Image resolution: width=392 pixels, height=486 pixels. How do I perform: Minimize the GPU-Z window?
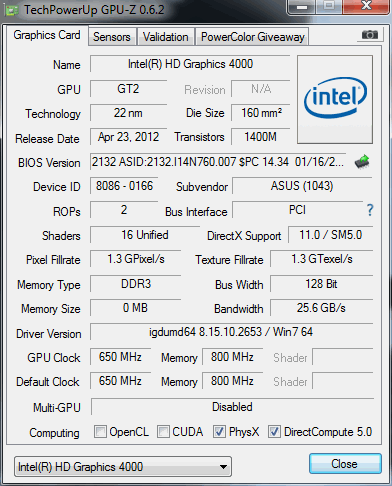[302, 7]
